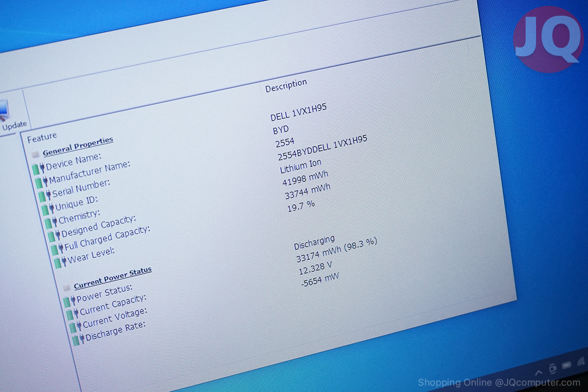The image size is (588, 392).
Task: Click the serial number value 2554
Action: (x=285, y=143)
